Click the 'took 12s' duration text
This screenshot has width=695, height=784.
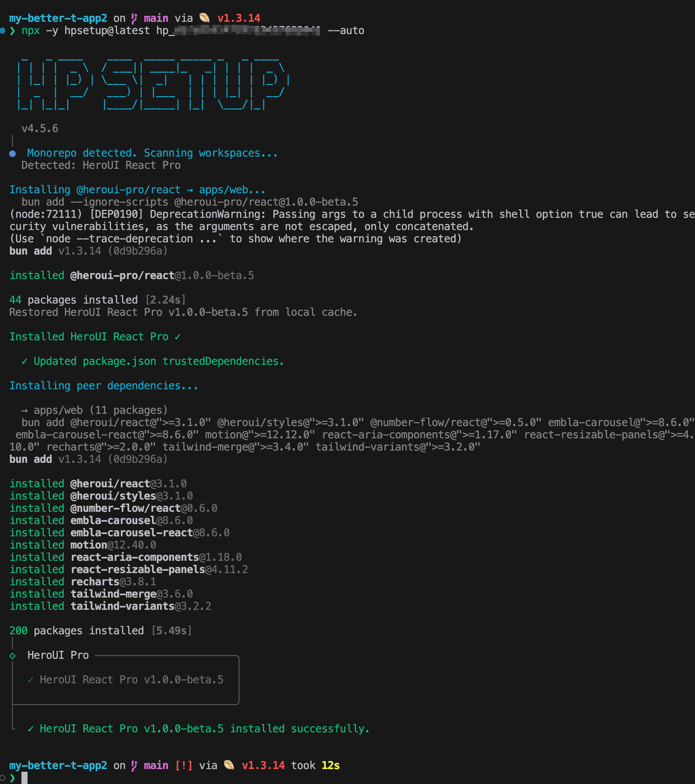(x=315, y=766)
